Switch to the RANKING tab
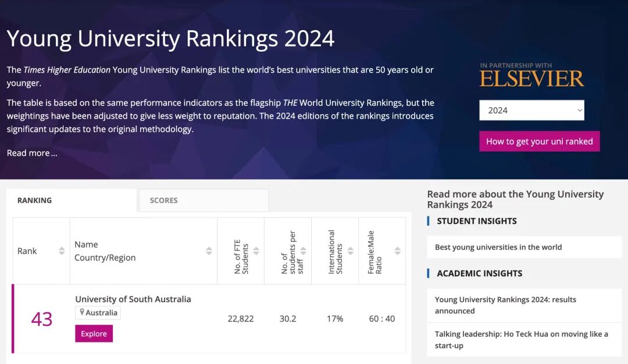The width and height of the screenshot is (628, 364). (72, 200)
